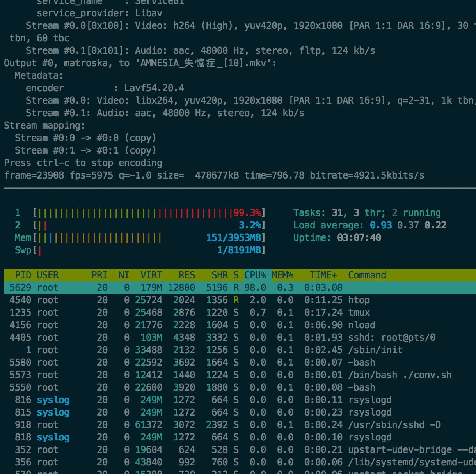This screenshot has width=476, height=474.
Task: Select the -bash process with PID 5550
Action: (240, 387)
